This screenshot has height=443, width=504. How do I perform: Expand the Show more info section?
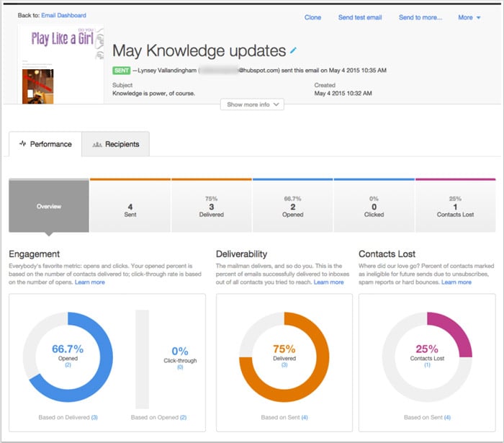coord(252,104)
